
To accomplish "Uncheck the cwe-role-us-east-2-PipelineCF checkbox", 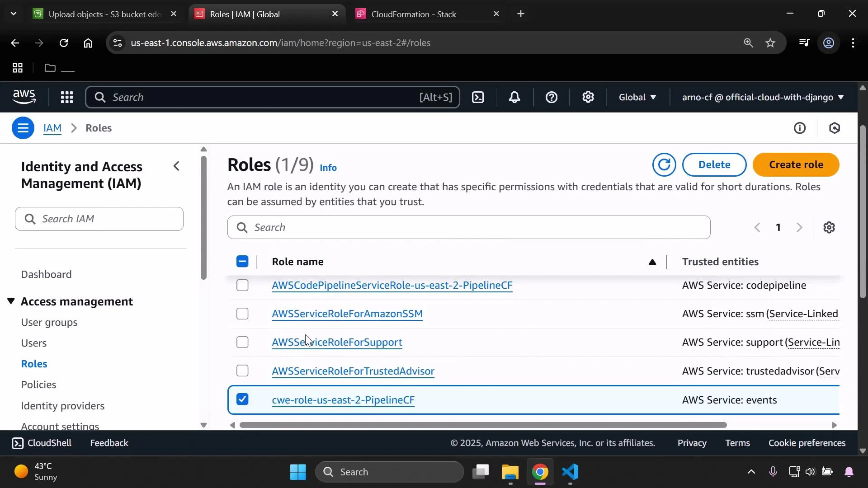I will click(x=242, y=399).
